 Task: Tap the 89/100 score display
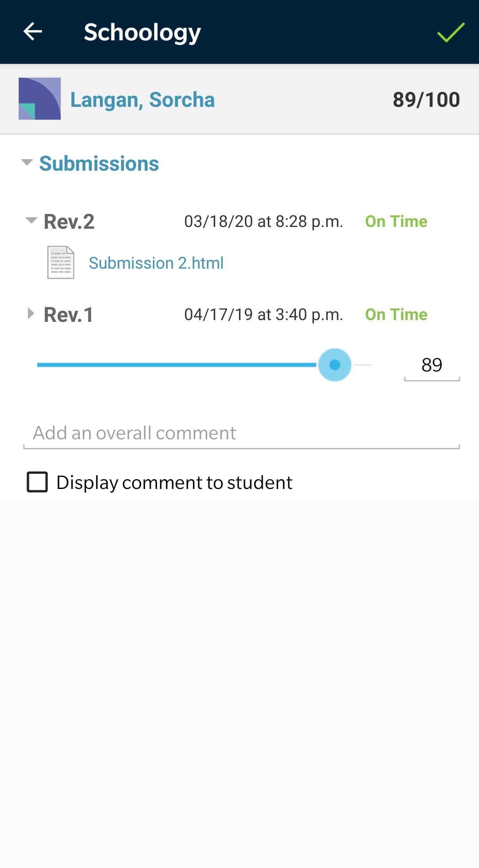tap(426, 100)
